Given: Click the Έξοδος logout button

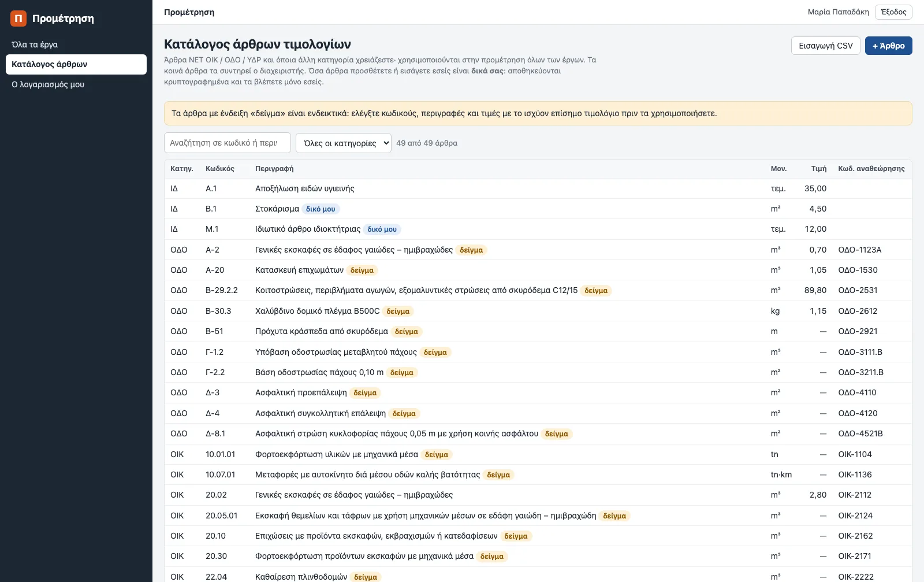Looking at the screenshot, I should pyautogui.click(x=893, y=12).
